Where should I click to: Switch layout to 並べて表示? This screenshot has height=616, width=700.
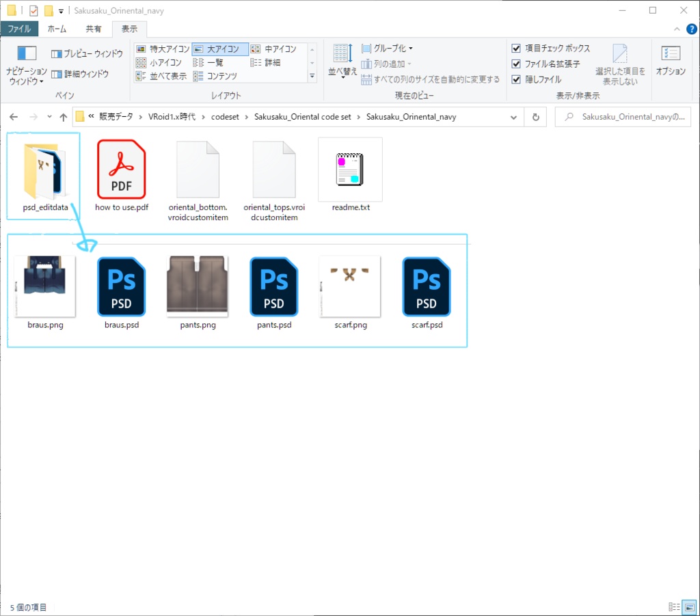(x=161, y=77)
